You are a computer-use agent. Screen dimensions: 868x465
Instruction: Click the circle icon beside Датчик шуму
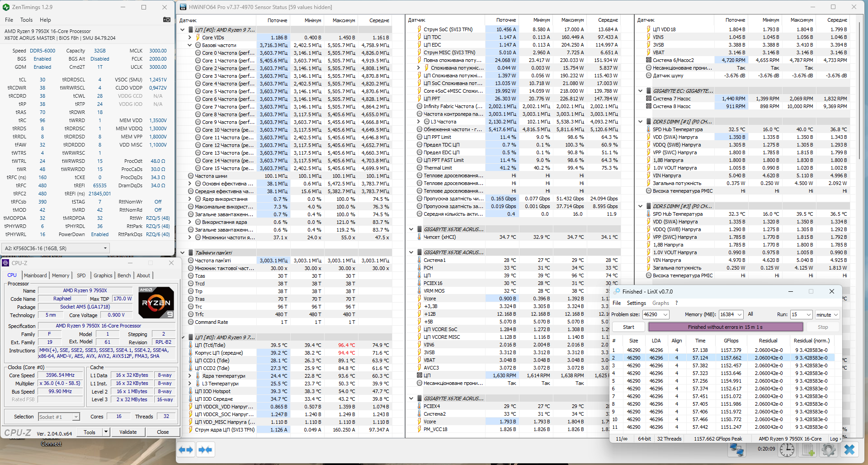pos(649,76)
